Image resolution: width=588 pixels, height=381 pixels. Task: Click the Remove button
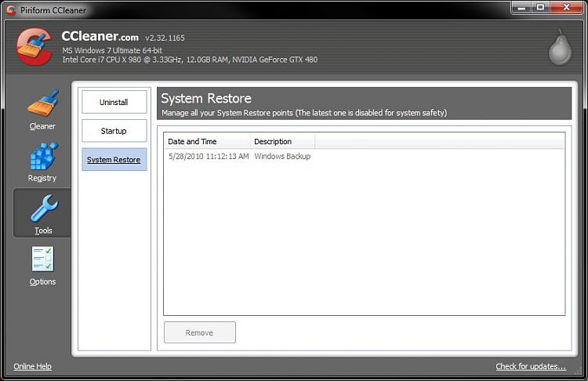199,332
